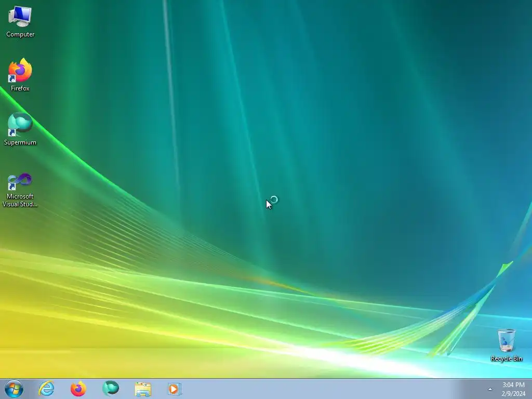This screenshot has height=399, width=532.
Task: Select the Recycle Bin icon
Action: (x=506, y=345)
